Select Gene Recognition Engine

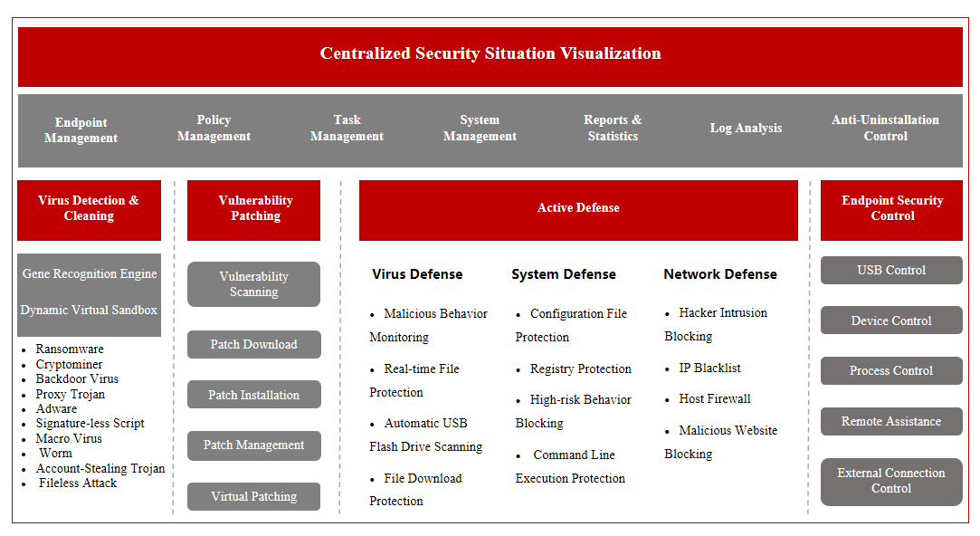click(90, 274)
